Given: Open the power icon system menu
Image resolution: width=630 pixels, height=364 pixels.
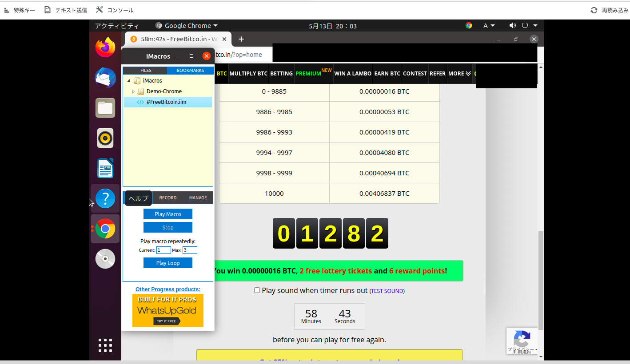Looking at the screenshot, I should pos(525,26).
